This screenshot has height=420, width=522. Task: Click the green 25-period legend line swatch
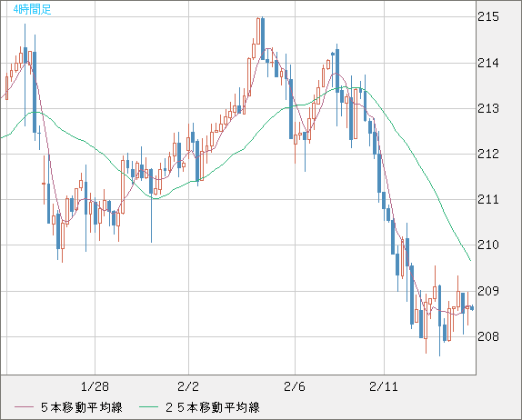click(148, 407)
